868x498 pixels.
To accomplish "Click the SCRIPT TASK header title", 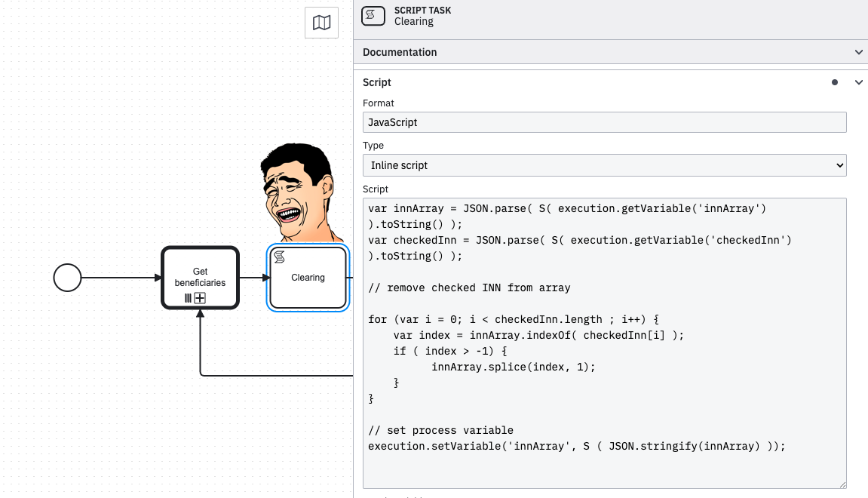I will click(x=422, y=10).
